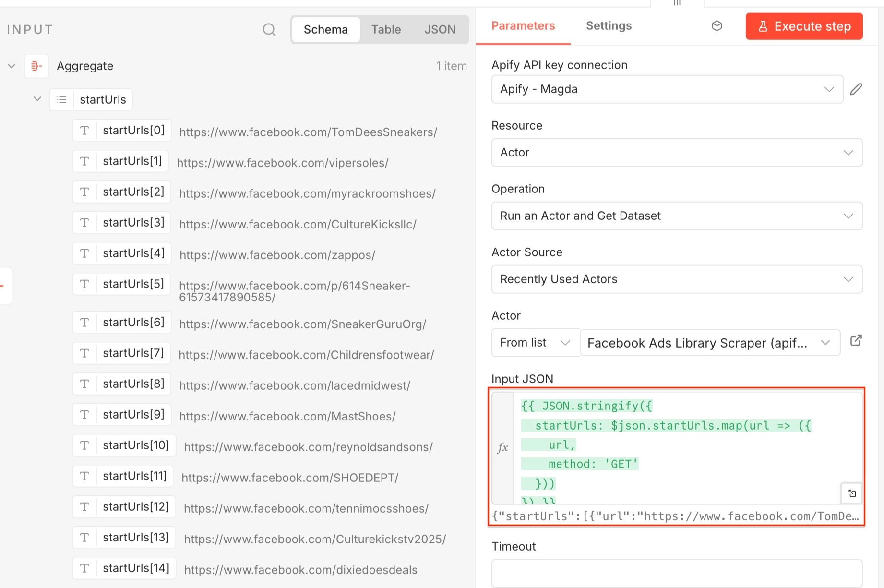The height and width of the screenshot is (588, 884).
Task: Click the text type icon for startUrls[14]
Action: tap(84, 568)
